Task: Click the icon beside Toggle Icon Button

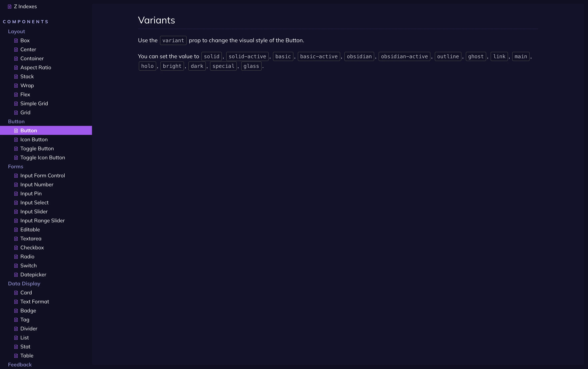Action: [x=16, y=158]
